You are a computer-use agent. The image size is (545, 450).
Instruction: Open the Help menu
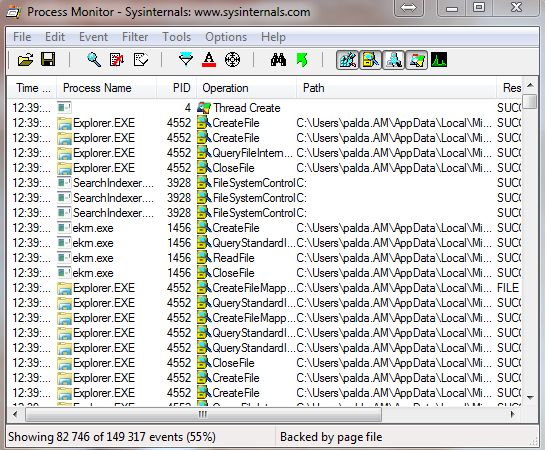click(273, 37)
